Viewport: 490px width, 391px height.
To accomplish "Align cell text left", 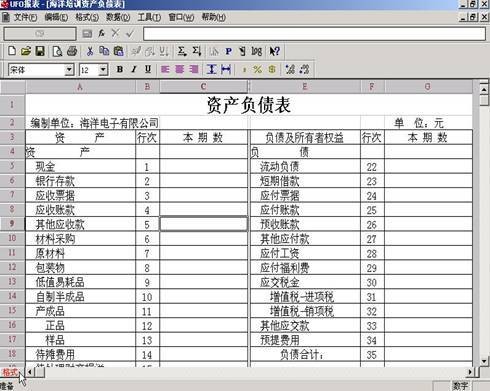I will point(165,69).
